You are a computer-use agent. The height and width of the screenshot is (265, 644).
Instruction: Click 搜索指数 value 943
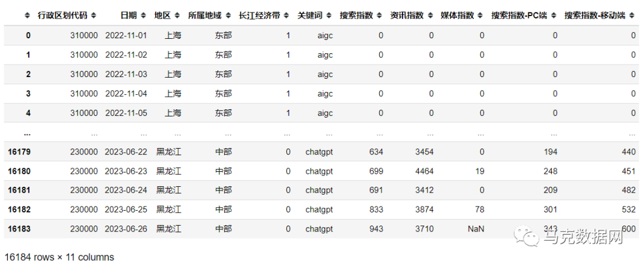coord(376,229)
